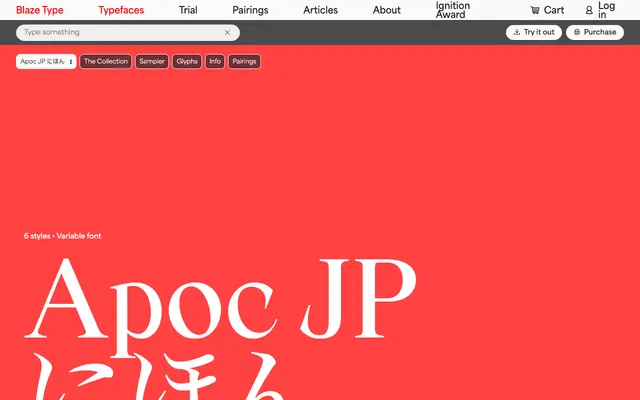This screenshot has height=400, width=640.
Task: Go to the Blaze Type homepage
Action: point(40,10)
